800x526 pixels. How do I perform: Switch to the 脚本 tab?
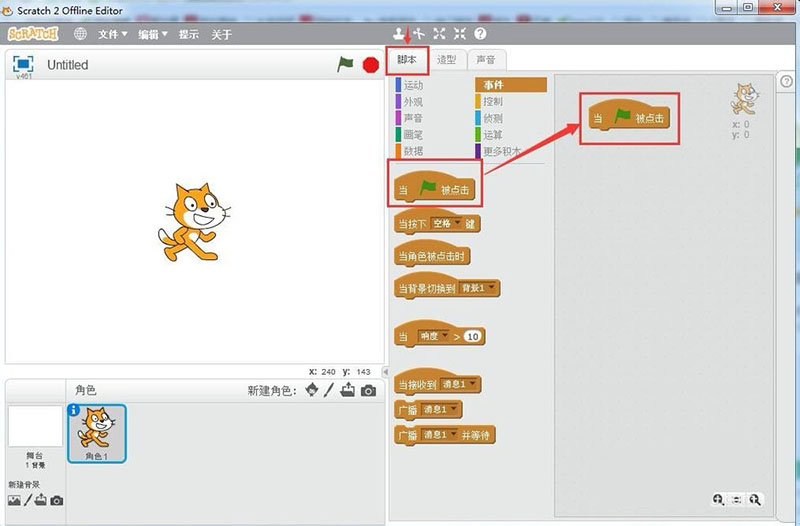click(407, 60)
